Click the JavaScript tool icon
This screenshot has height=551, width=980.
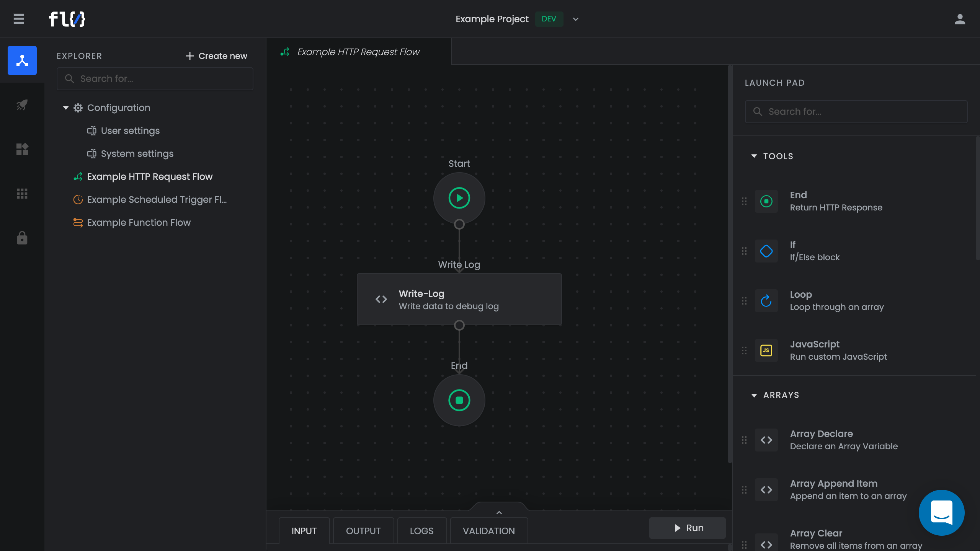click(x=766, y=350)
